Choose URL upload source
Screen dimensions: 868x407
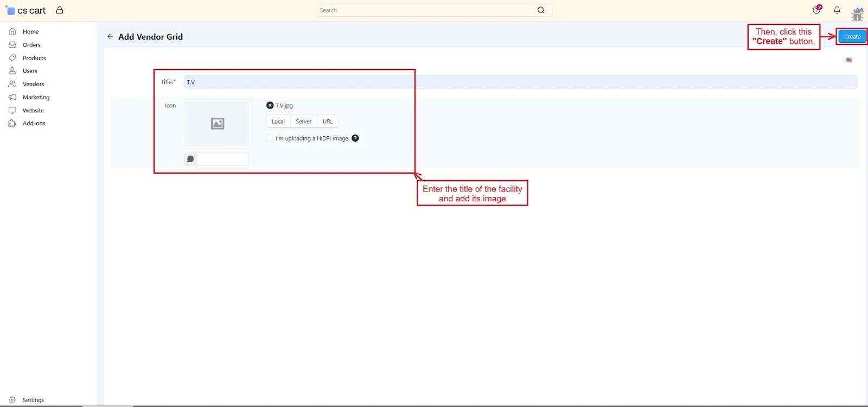328,122
